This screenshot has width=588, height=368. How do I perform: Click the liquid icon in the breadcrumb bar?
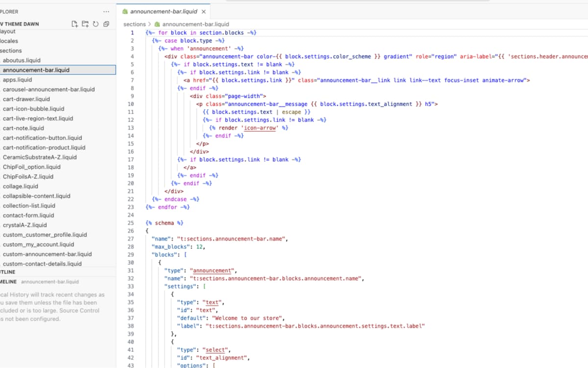(156, 24)
